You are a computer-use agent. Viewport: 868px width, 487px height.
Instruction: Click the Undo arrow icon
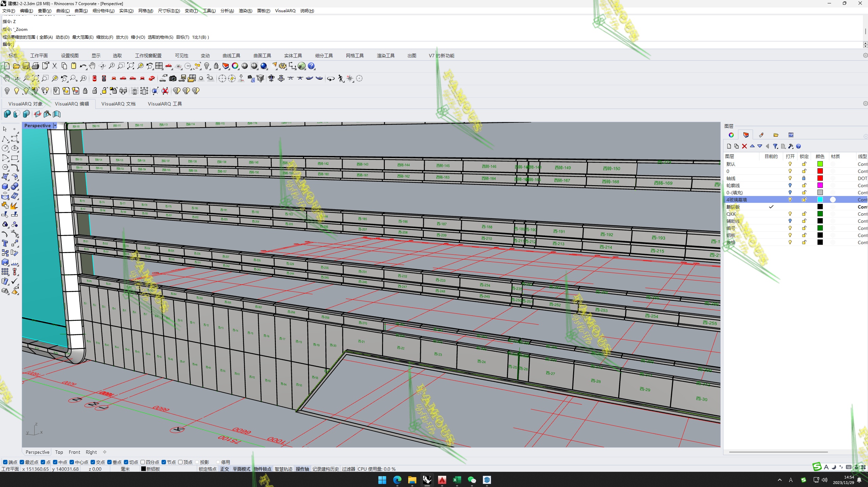tap(83, 66)
